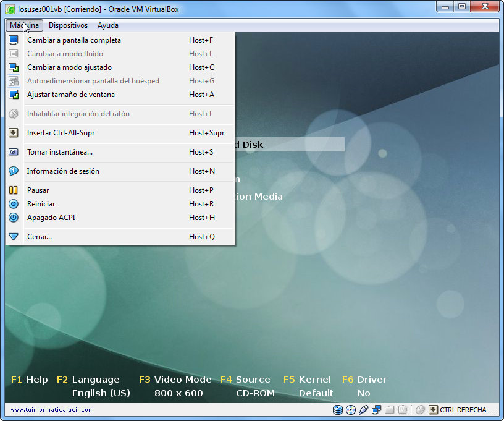
Task: Click the Driver No value
Action: 364,393
